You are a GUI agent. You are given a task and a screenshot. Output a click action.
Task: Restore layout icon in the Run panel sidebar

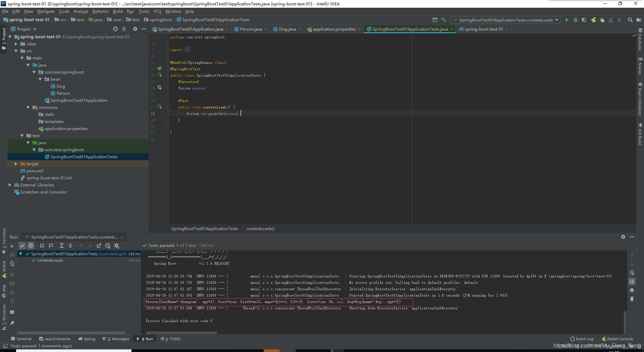(12, 312)
